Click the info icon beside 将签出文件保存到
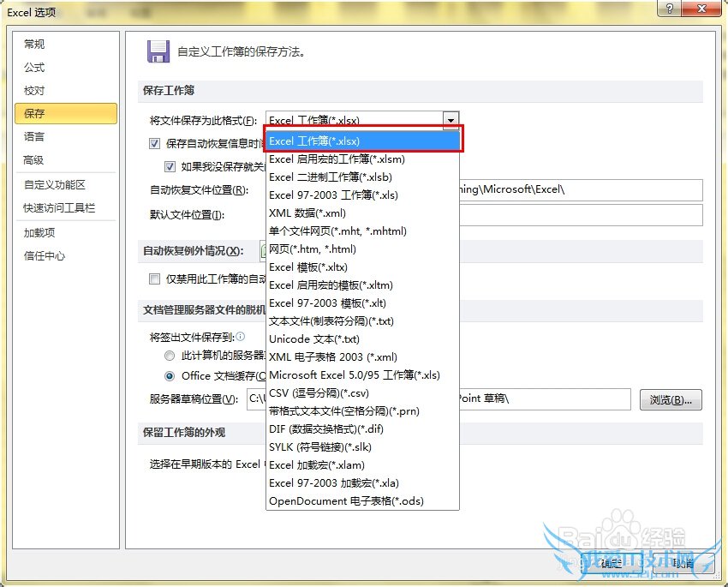728x587 pixels. point(240,336)
